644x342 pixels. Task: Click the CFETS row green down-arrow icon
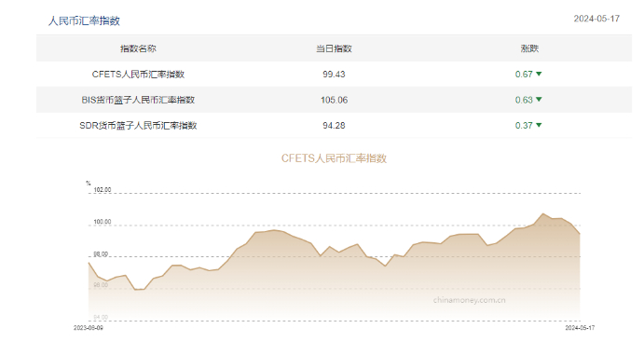pyautogui.click(x=539, y=74)
